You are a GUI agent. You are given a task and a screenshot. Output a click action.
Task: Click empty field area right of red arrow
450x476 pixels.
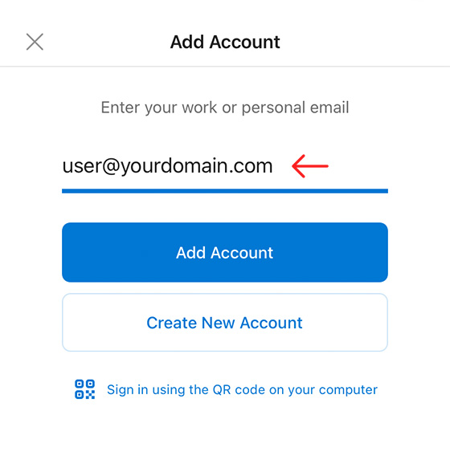[358, 166]
